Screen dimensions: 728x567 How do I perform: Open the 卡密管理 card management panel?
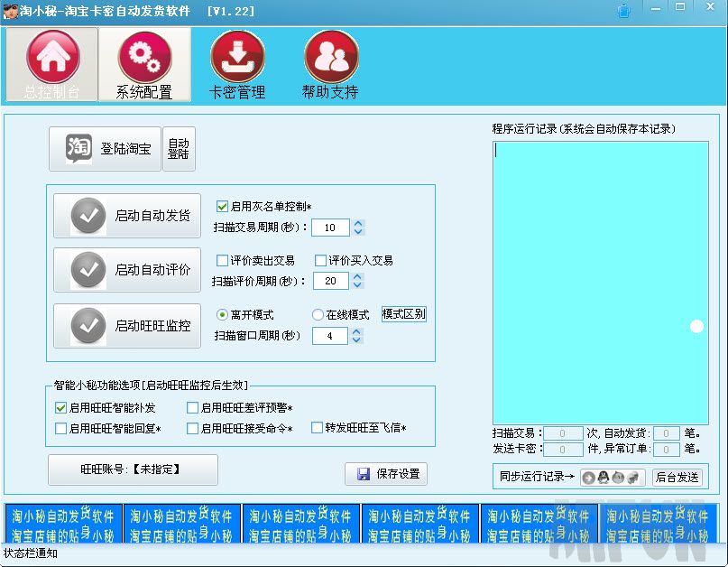pyautogui.click(x=236, y=63)
